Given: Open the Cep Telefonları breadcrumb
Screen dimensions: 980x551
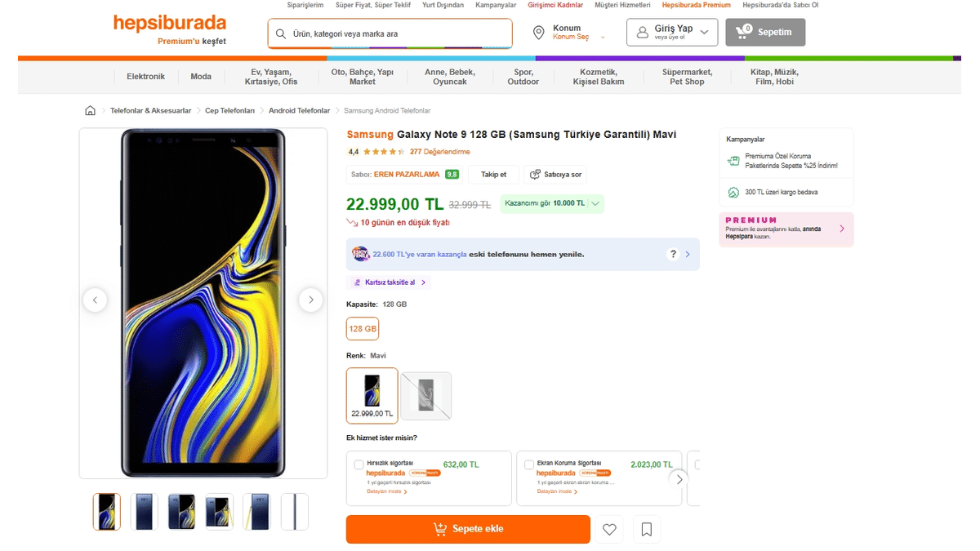Looking at the screenshot, I should pos(228,109).
